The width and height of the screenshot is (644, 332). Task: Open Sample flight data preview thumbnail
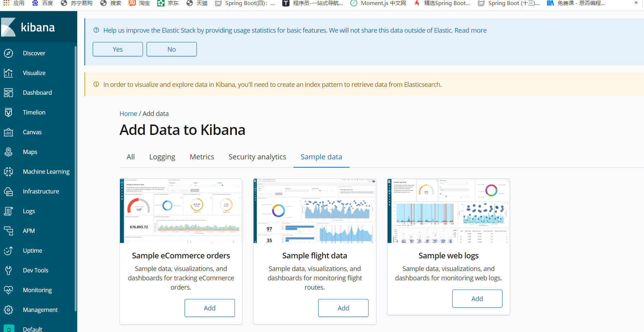(x=315, y=211)
